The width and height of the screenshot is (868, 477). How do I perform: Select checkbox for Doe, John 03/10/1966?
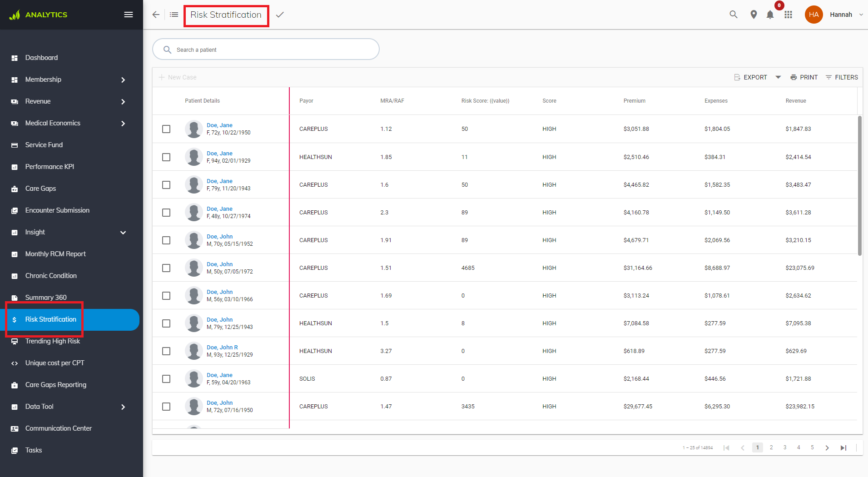click(x=166, y=296)
